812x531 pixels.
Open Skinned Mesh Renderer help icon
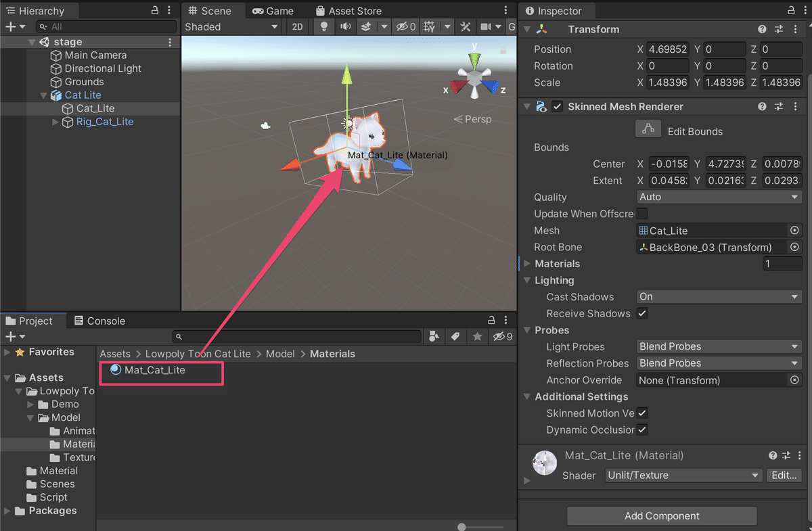763,107
